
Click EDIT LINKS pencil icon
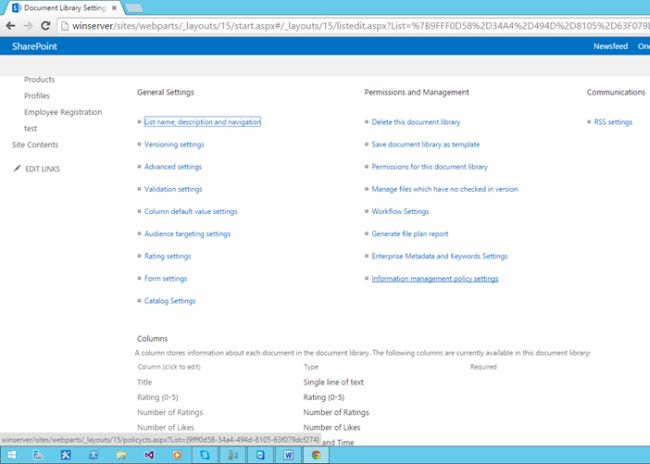tap(17, 168)
